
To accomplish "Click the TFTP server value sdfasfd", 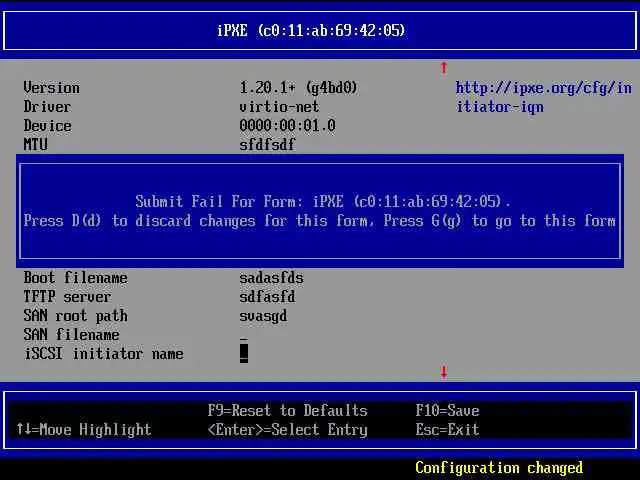I will click(267, 296).
